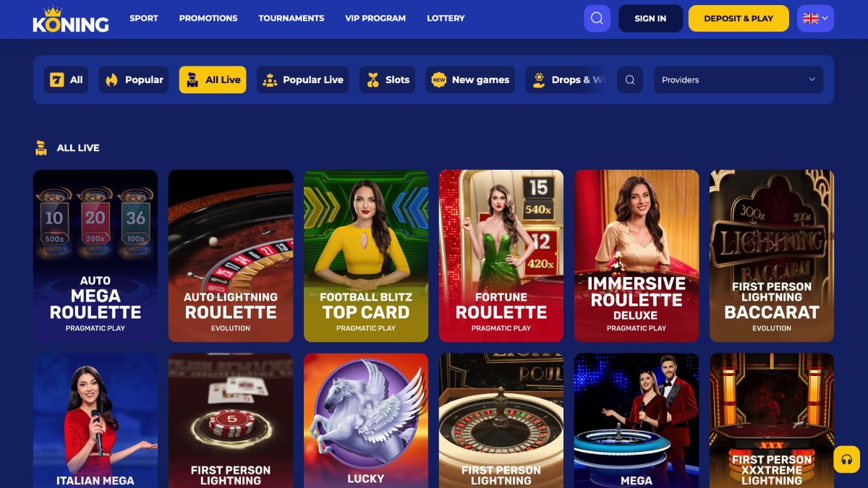Viewport: 868px width, 488px height.
Task: Open Football Blitz Top Card game thumbnail
Action: click(x=366, y=256)
